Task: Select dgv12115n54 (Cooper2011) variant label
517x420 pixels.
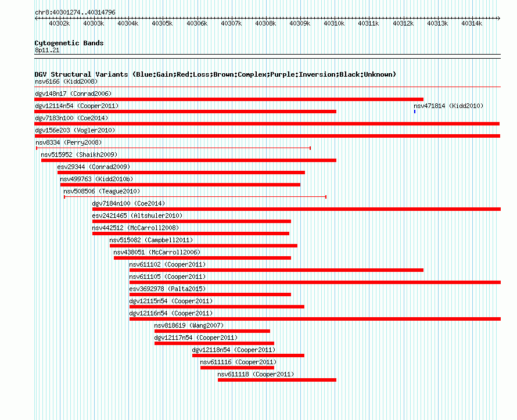Action: coord(171,301)
